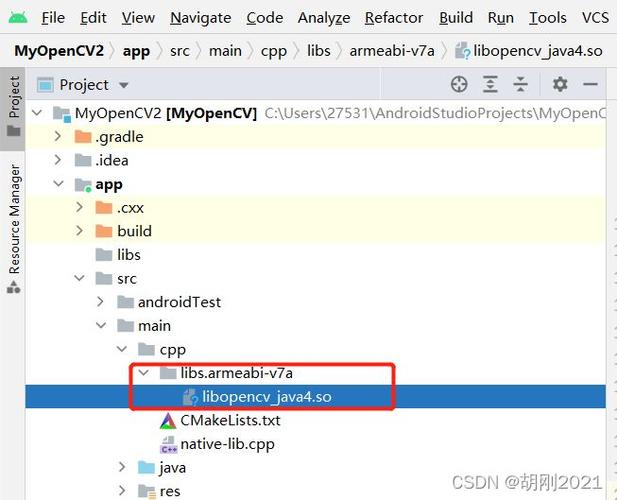Open the View menu
This screenshot has height=500, width=617.
[138, 18]
